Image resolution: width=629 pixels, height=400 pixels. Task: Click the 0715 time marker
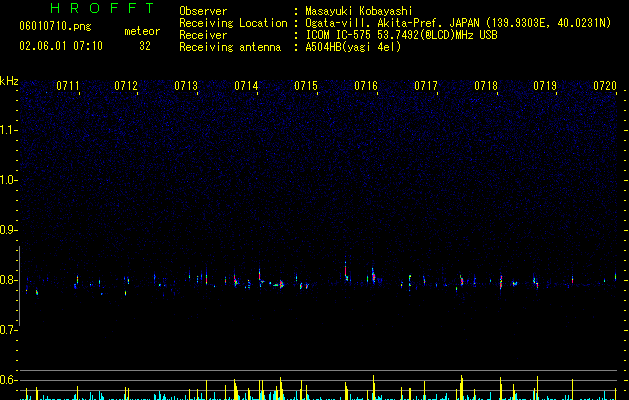306,86
